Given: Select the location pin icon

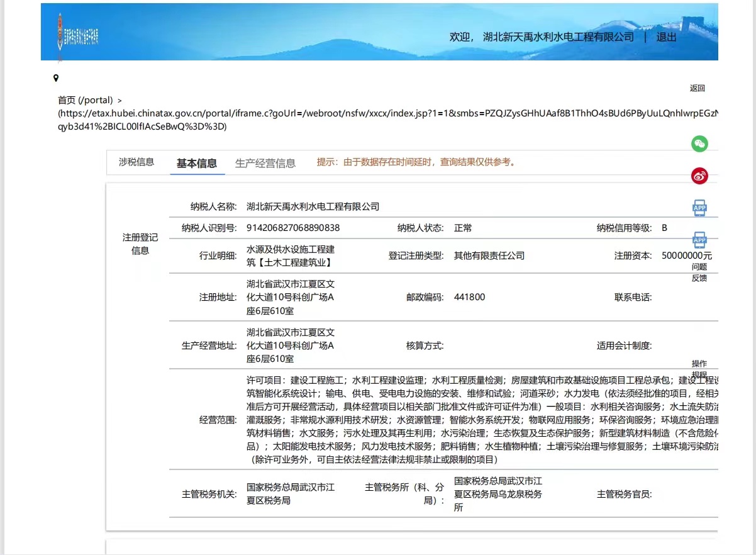Looking at the screenshot, I should 57,78.
